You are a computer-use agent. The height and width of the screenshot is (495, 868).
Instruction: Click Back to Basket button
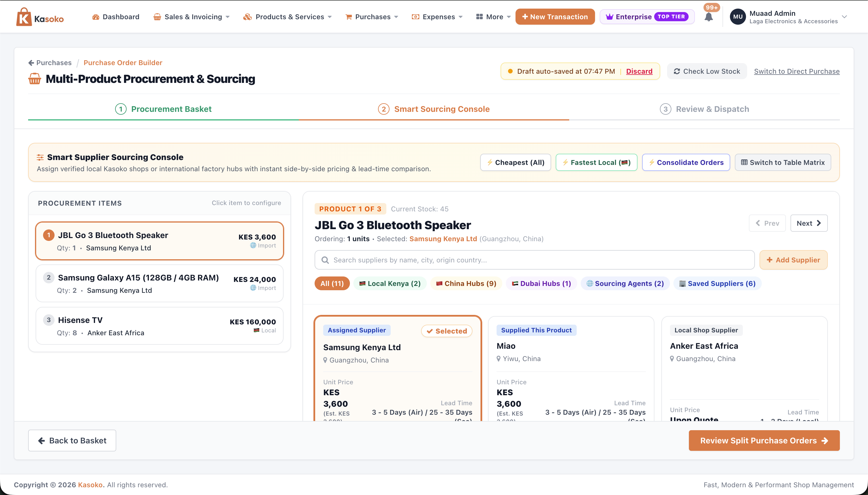point(72,441)
